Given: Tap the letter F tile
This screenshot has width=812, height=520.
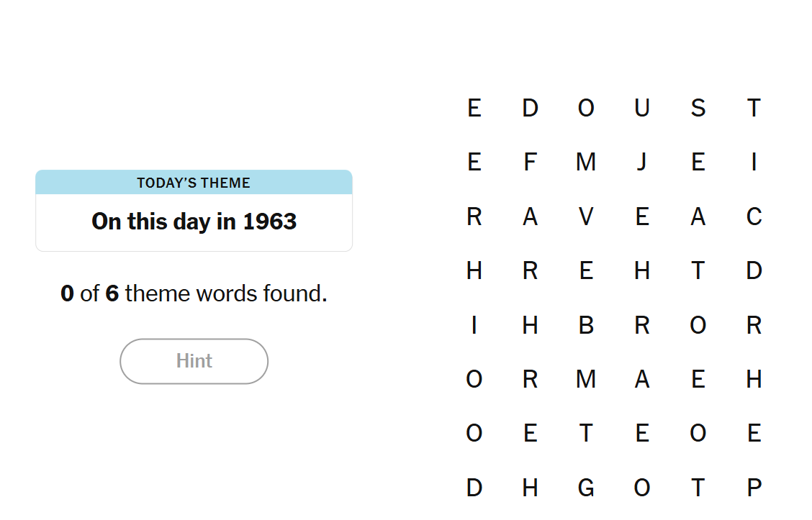Looking at the screenshot, I should click(530, 162).
